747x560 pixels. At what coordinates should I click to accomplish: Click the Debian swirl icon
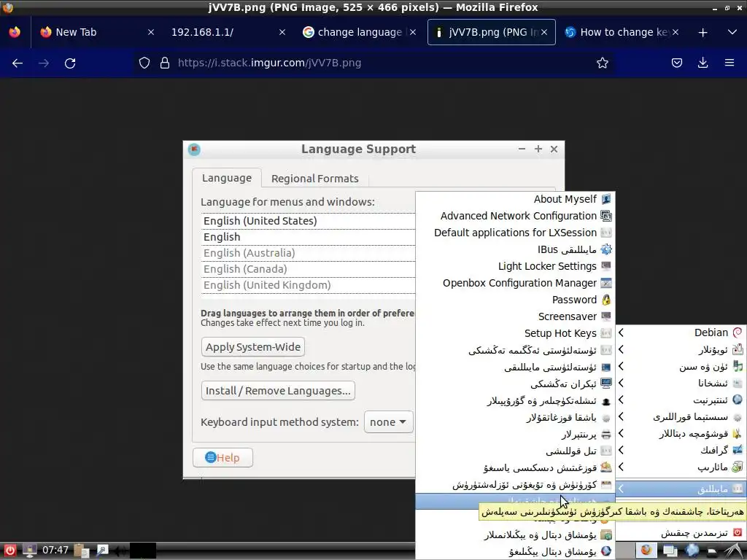coord(738,332)
